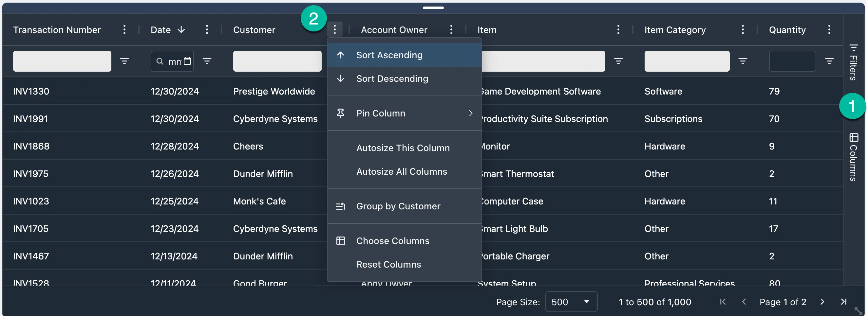Click the bottom-right resize handle icon
Image resolution: width=868 pixels, height=316 pixels.
click(858, 310)
